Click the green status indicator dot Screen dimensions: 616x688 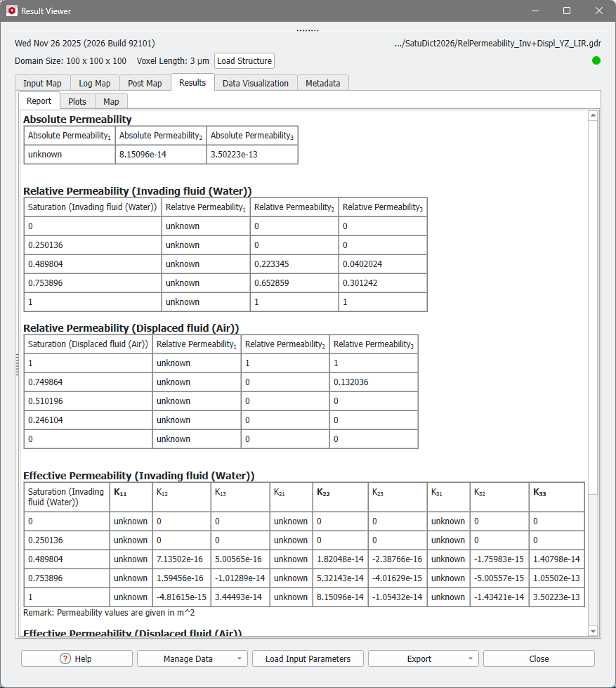click(x=596, y=60)
